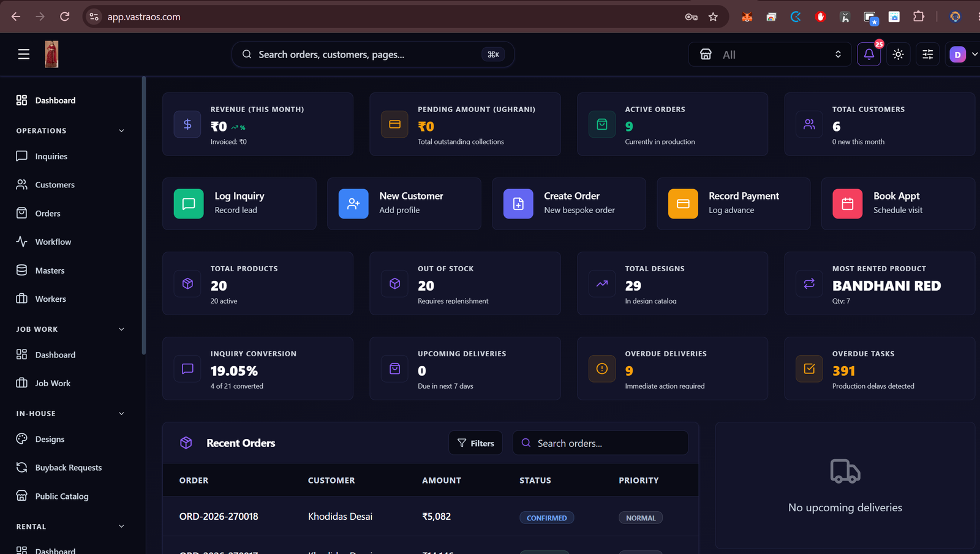980x554 pixels.
Task: Open notifications bell with 25 badge
Action: click(x=869, y=54)
